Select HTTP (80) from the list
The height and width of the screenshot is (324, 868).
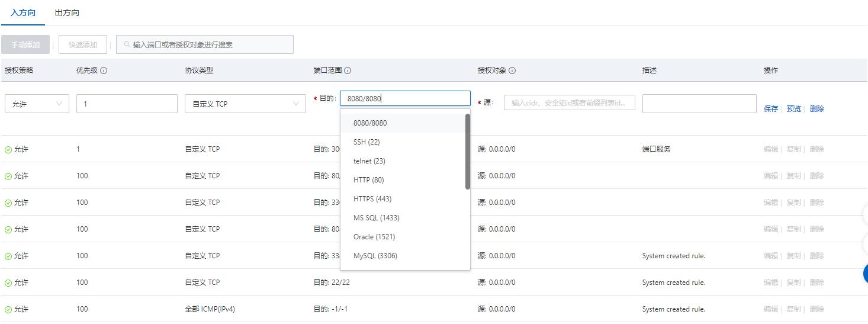pos(403,180)
